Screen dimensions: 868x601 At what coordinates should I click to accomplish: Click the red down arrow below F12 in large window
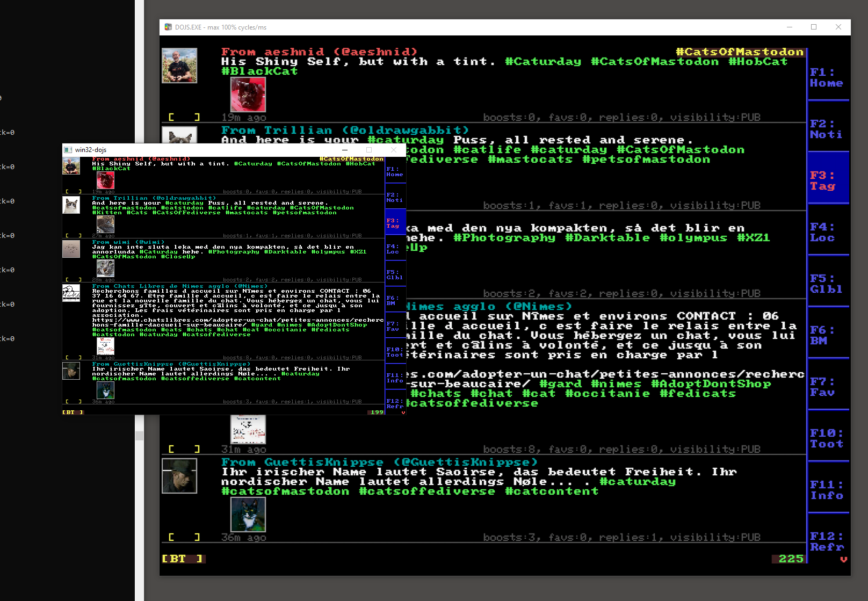[843, 559]
